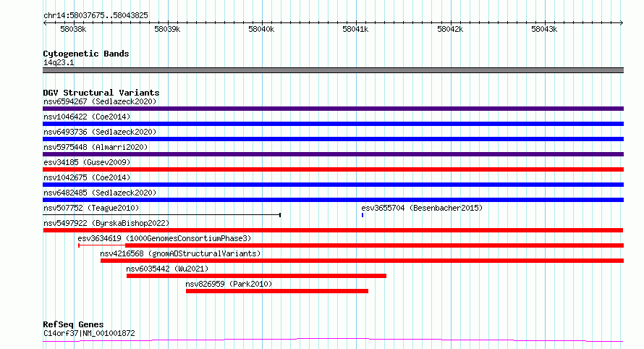Select the 14q23.1 band label
644x349 pixels.
click(59, 62)
